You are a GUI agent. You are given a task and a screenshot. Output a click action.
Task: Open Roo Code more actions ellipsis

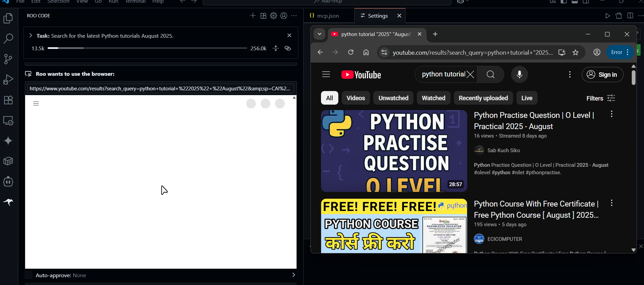click(294, 16)
